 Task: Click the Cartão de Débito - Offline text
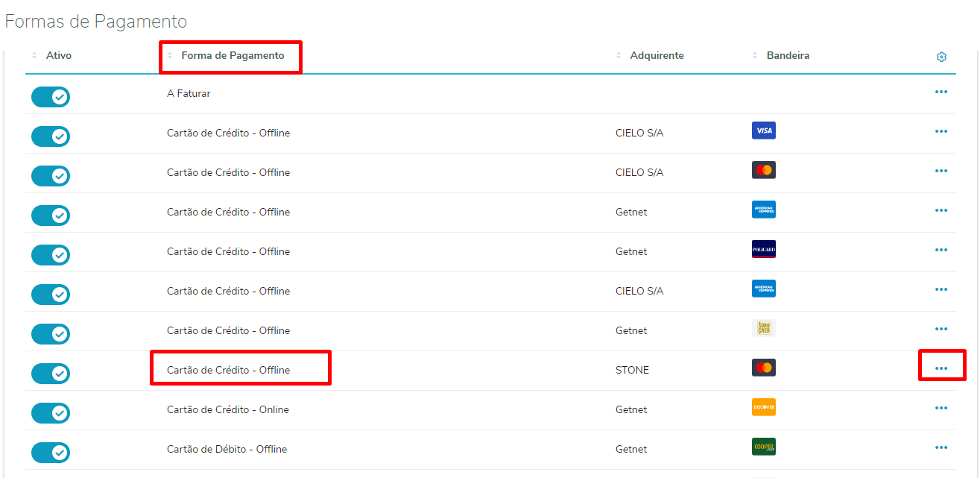pos(227,450)
